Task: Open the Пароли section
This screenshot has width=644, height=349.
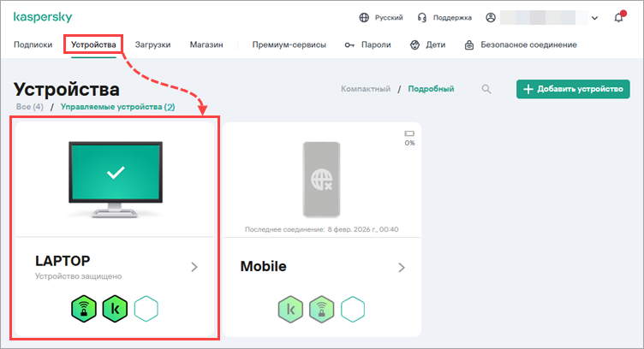Action: click(376, 44)
